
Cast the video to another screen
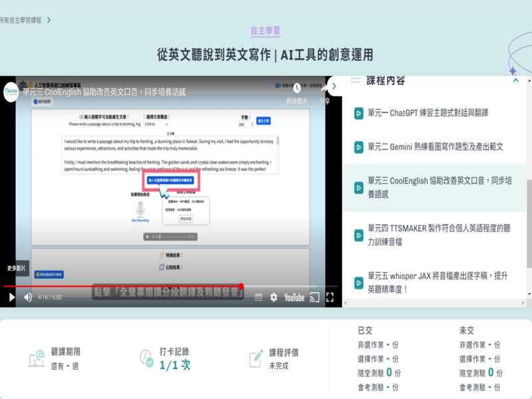click(x=315, y=297)
